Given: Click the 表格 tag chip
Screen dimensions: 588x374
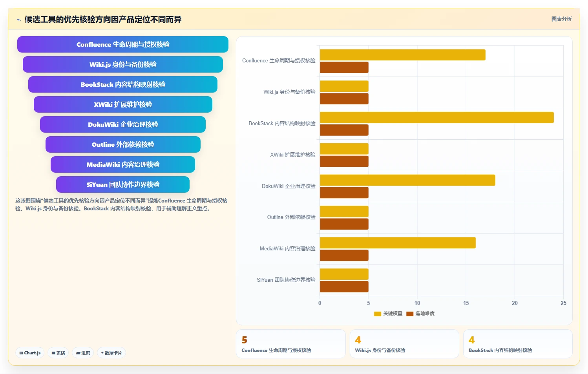Looking at the screenshot, I should pos(58,353).
